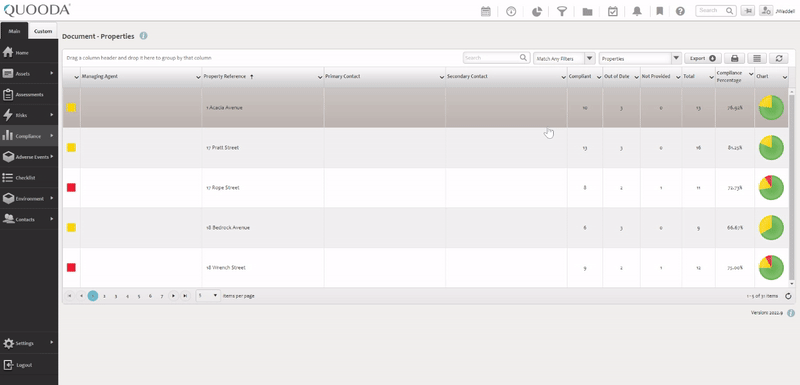The image size is (800, 385).
Task: Open the notifications bell icon
Action: 637,11
